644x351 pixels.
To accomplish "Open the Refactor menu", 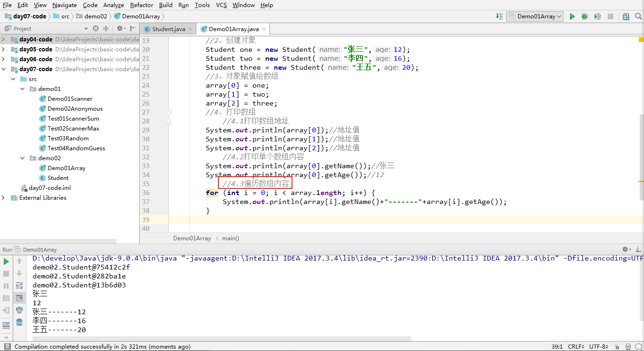I will click(x=142, y=5).
